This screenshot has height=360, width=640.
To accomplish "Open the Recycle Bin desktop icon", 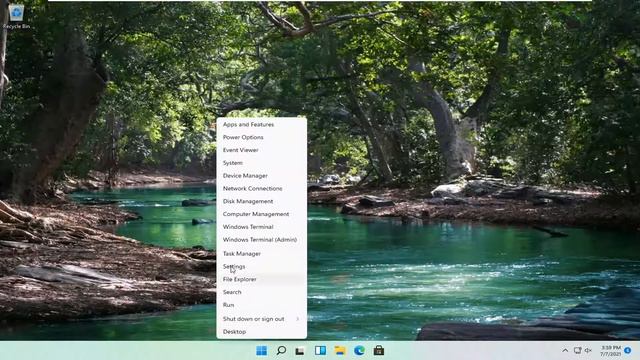I will pyautogui.click(x=16, y=17).
